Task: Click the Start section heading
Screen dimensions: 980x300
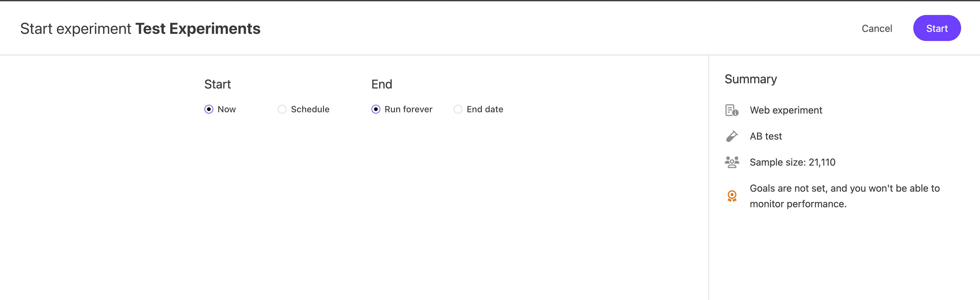Action: pos(217,84)
